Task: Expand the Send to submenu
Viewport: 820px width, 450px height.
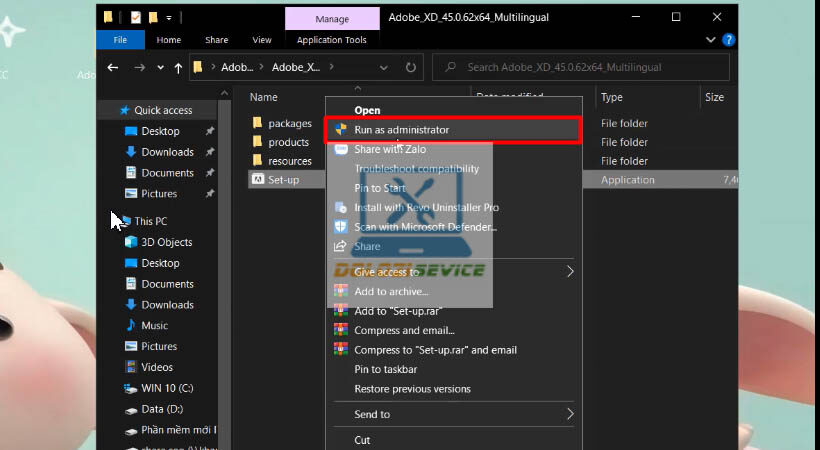Action: (453, 414)
